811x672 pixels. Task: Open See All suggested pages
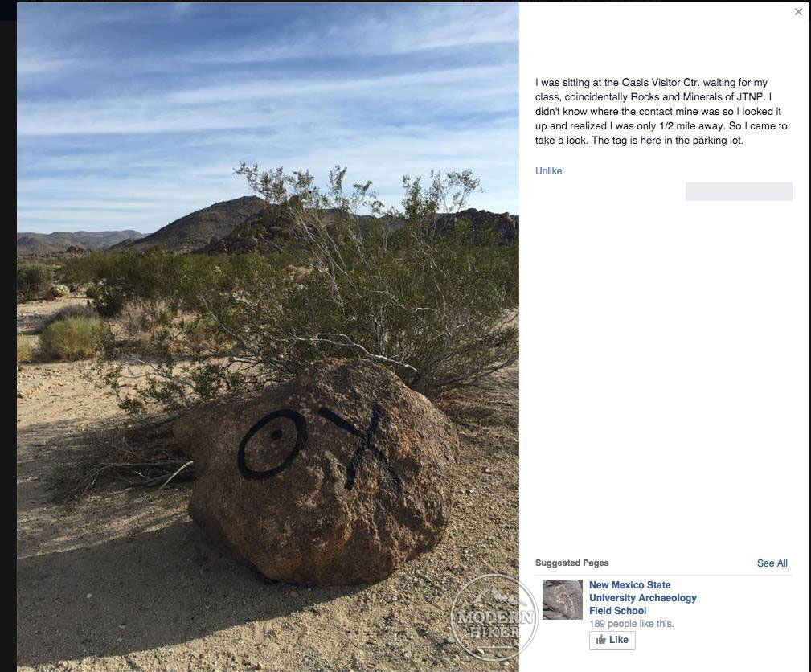pyautogui.click(x=772, y=563)
